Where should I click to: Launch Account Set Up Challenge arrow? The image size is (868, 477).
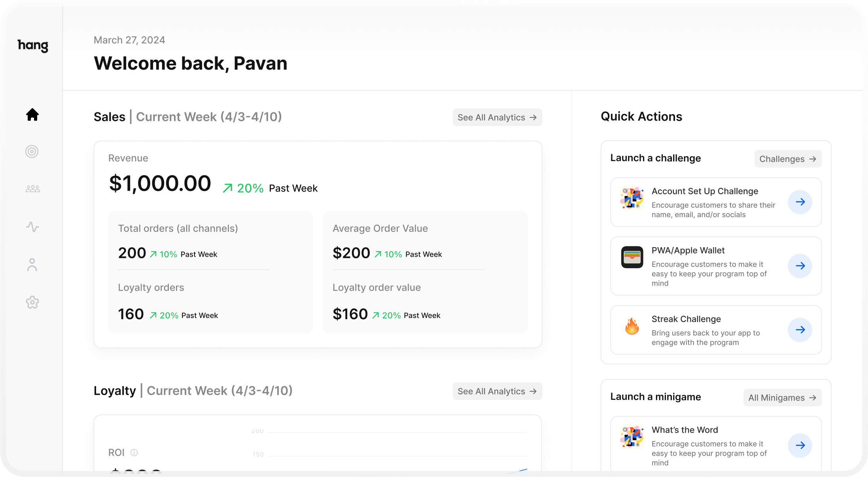pos(800,202)
